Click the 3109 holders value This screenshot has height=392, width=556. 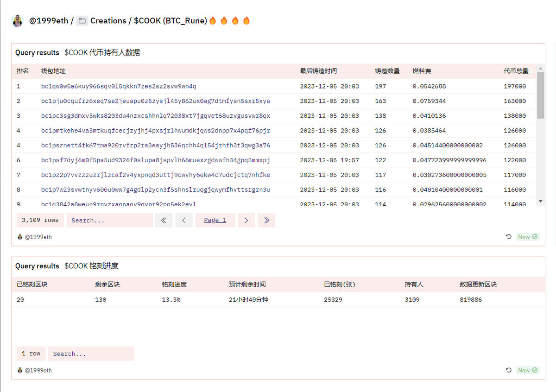[x=412, y=300]
